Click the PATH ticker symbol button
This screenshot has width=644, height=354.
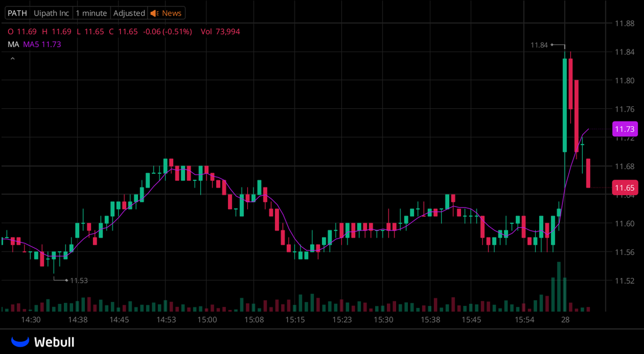pyautogui.click(x=17, y=13)
